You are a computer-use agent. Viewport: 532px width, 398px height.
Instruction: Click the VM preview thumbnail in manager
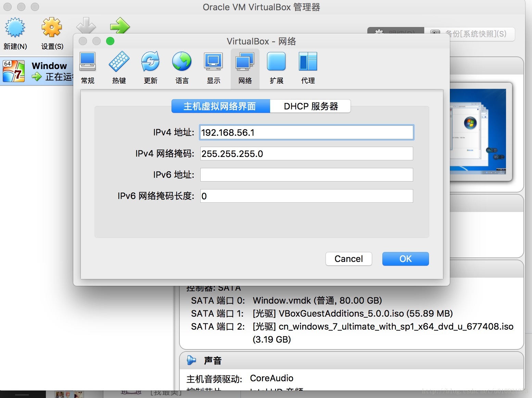[478, 131]
